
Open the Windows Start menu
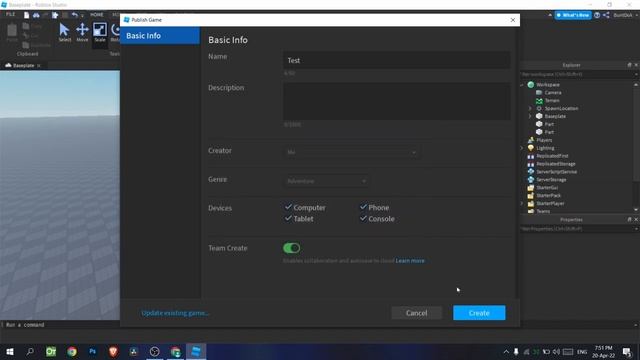coord(10,351)
